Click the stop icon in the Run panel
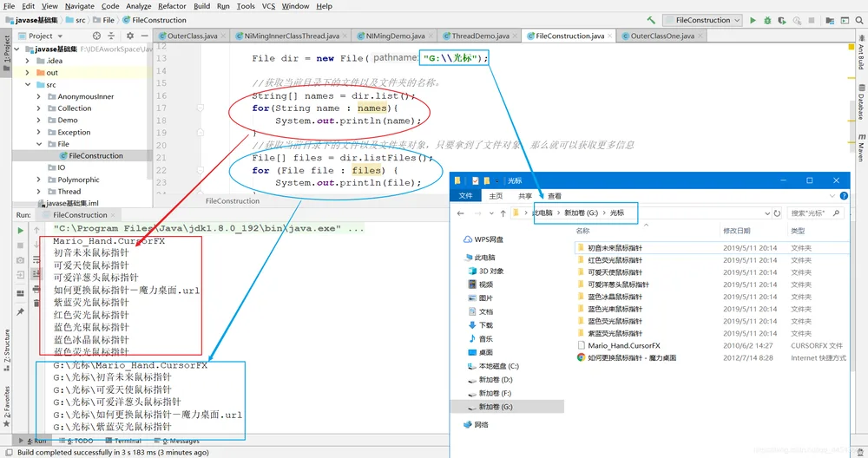The image size is (868, 458). tap(21, 245)
